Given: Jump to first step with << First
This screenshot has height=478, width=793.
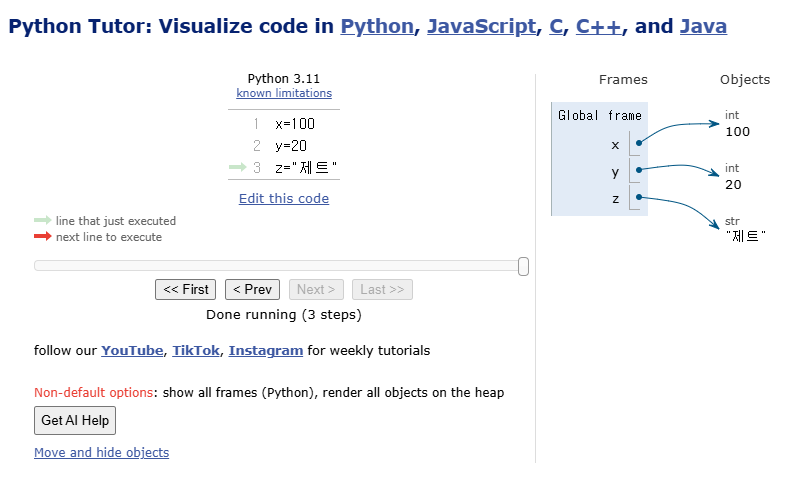Looking at the screenshot, I should coord(186,289).
